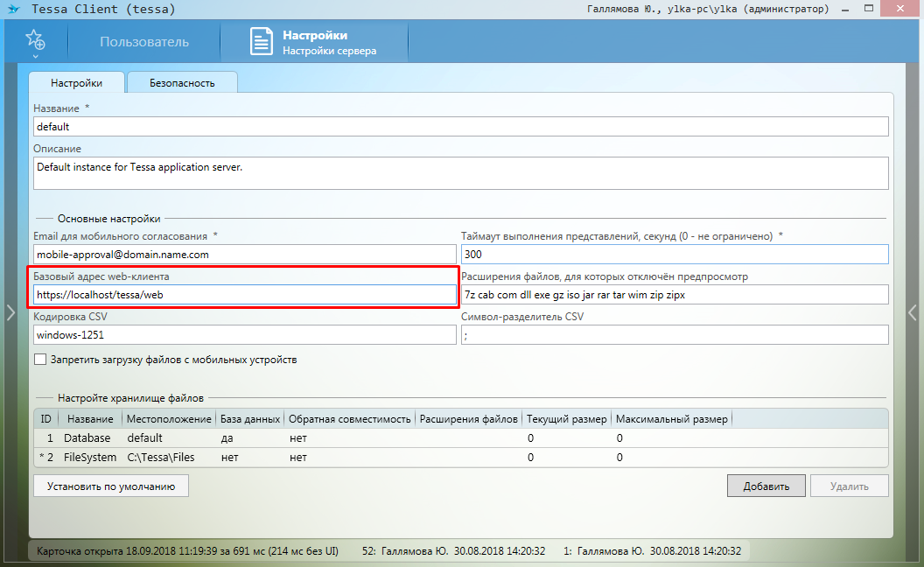The width and height of the screenshot is (924, 567).
Task: Toggle Запретить загрузку файлов с мобильных устройств
Action: pos(40,360)
